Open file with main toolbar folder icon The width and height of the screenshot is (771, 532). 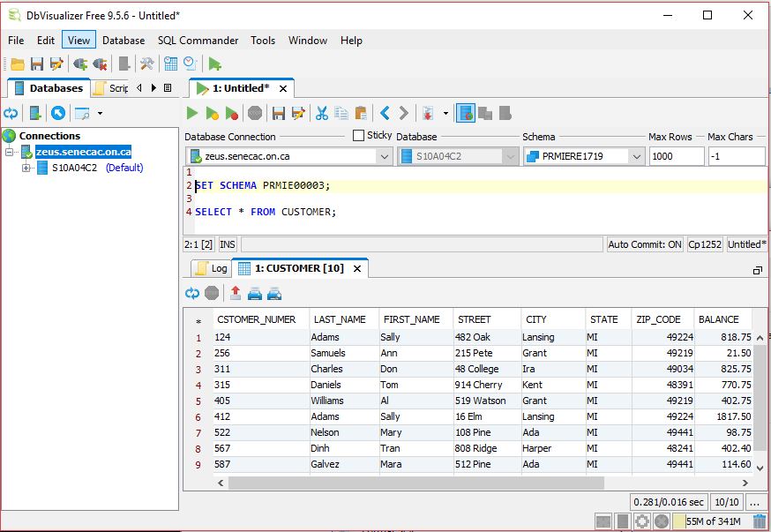(18, 64)
